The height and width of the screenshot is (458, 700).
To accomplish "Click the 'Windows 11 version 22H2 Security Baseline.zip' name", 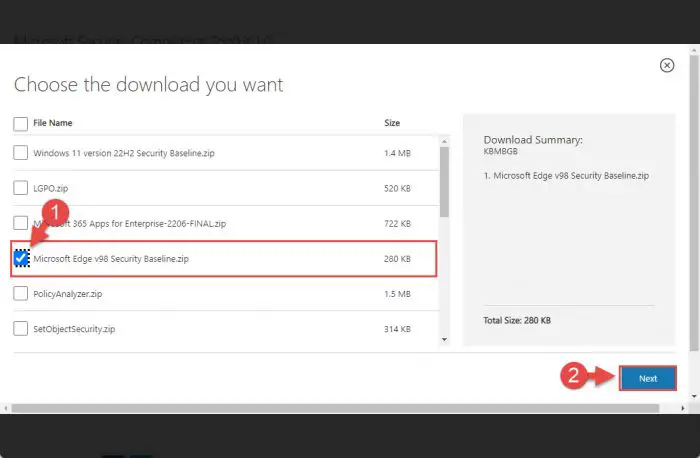I will click(124, 153).
